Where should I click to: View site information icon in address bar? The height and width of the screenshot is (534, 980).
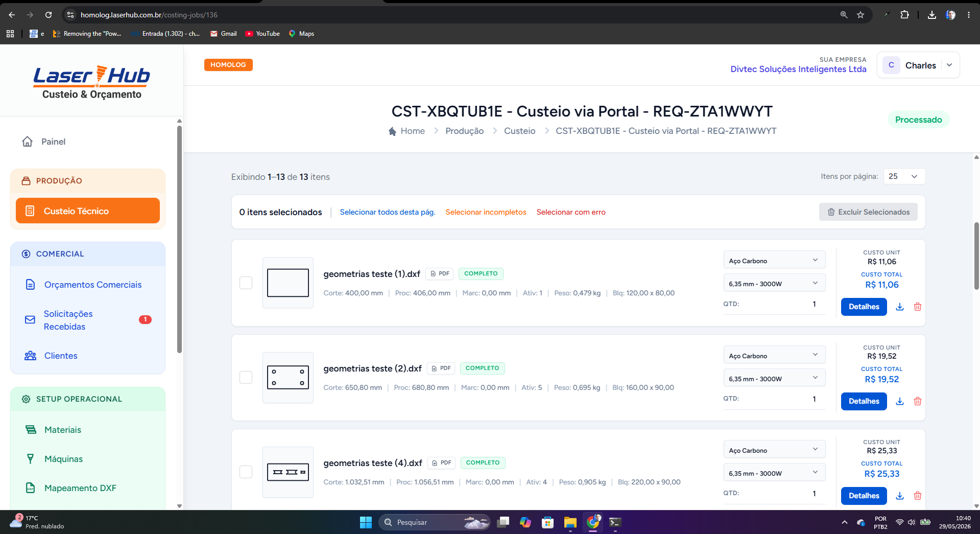pos(70,15)
